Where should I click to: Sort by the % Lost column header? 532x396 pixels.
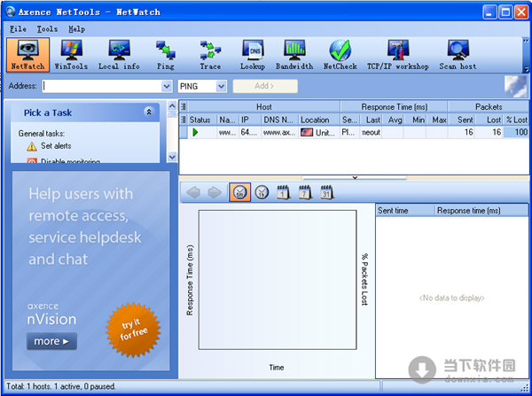517,120
